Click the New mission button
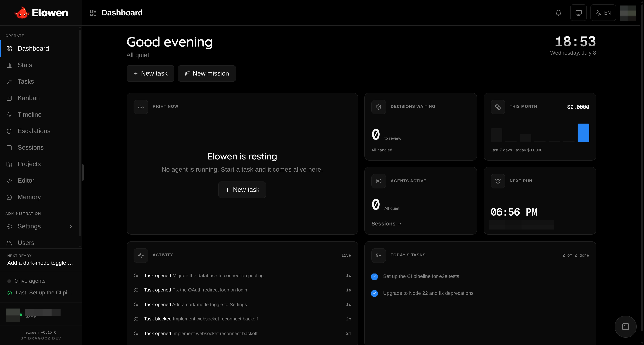Image resolution: width=644 pixels, height=345 pixels. tap(207, 74)
